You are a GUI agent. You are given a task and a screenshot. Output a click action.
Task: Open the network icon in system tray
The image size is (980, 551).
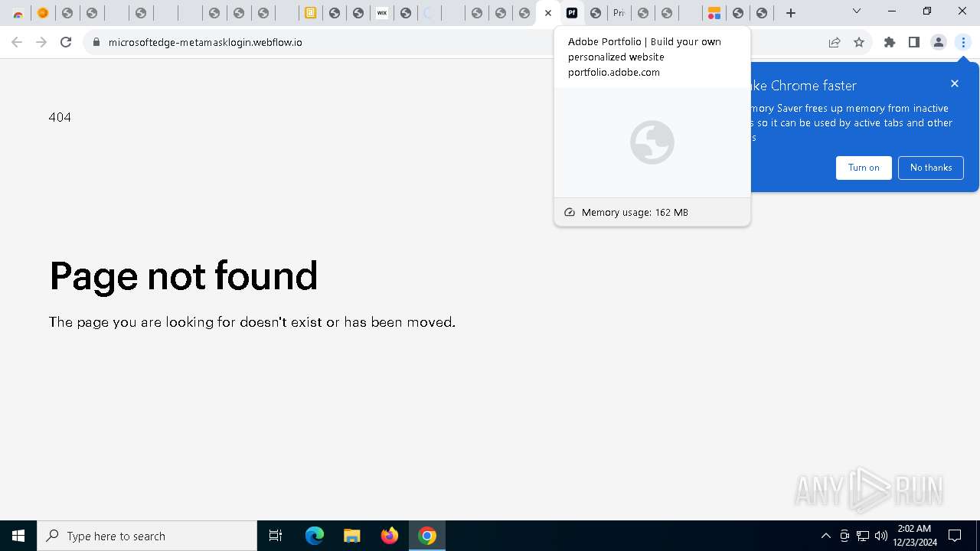pos(863,536)
